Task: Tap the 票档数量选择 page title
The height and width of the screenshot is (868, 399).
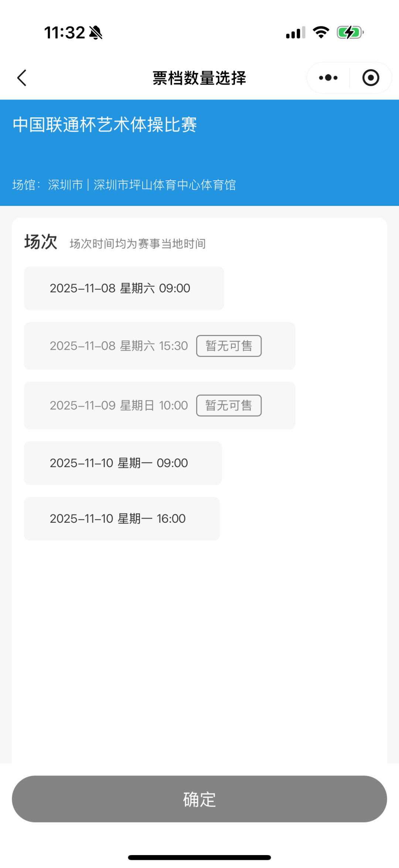Action: pyautogui.click(x=199, y=78)
